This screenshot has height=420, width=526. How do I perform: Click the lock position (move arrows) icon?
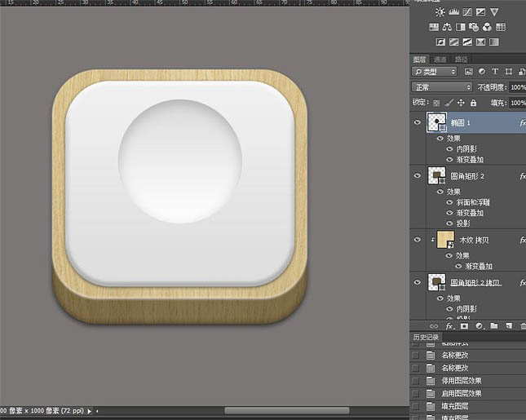pyautogui.click(x=462, y=103)
